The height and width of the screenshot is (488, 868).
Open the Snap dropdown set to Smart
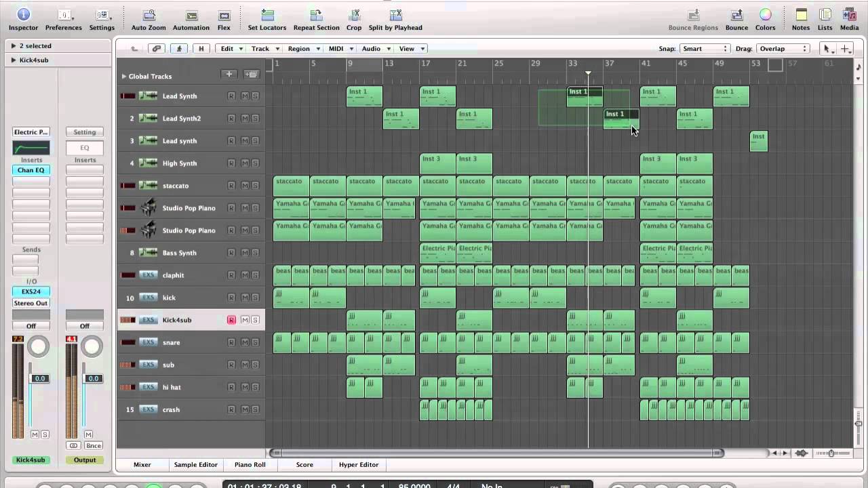(705, 49)
